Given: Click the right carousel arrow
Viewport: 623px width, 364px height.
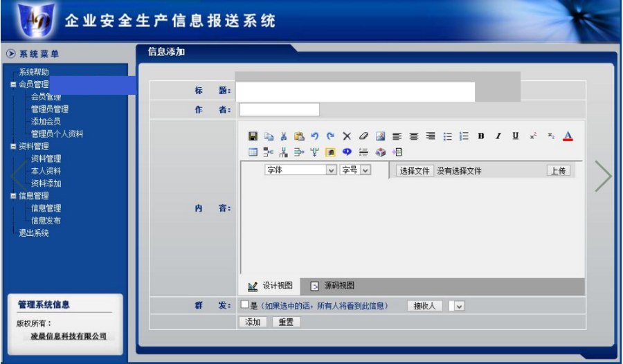Looking at the screenshot, I should tap(603, 176).
